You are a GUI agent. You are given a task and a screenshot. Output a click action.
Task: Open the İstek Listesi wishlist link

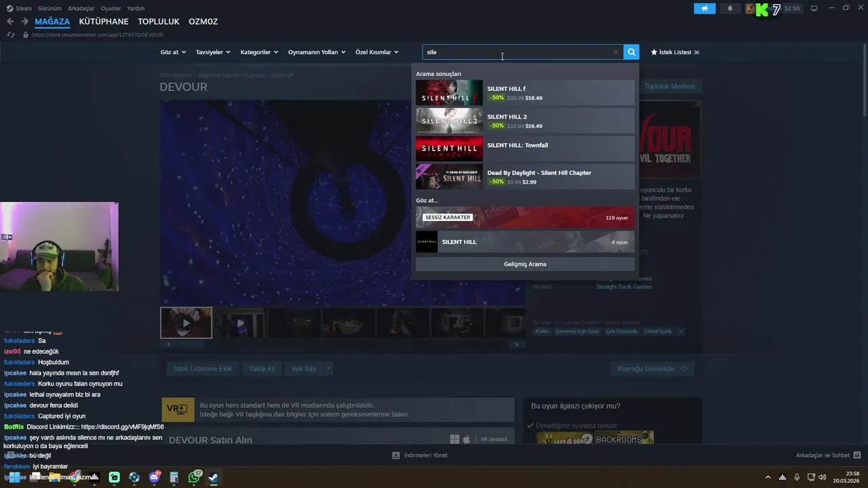pos(675,52)
